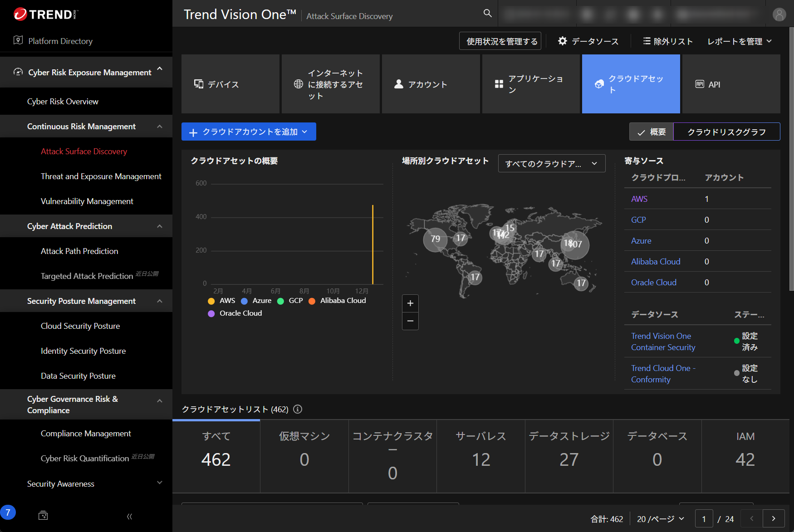Viewport: 794px width, 532px height.
Task: Collapse the sidebar with double-chevron icon
Action: [x=129, y=516]
